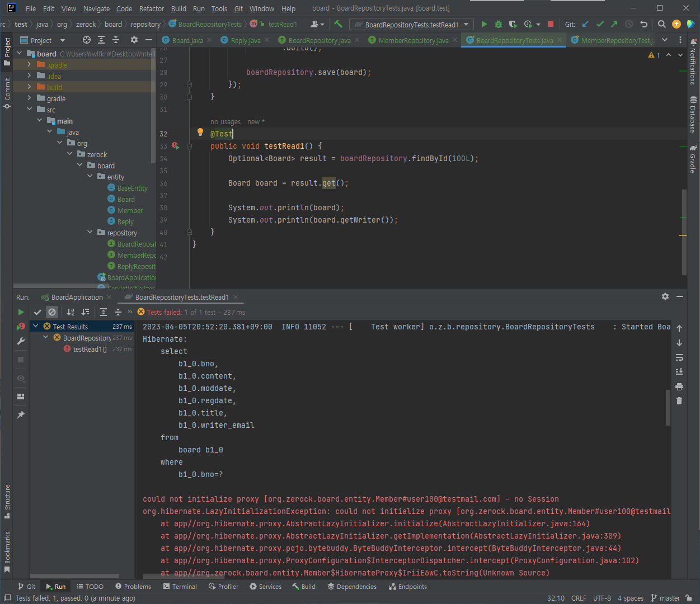Collapse the repository package node
This screenshot has width=700, height=604.
click(x=90, y=233)
